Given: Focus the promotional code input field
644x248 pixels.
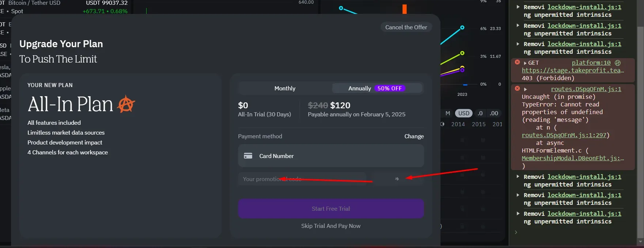Looking at the screenshot, I should point(302,179).
